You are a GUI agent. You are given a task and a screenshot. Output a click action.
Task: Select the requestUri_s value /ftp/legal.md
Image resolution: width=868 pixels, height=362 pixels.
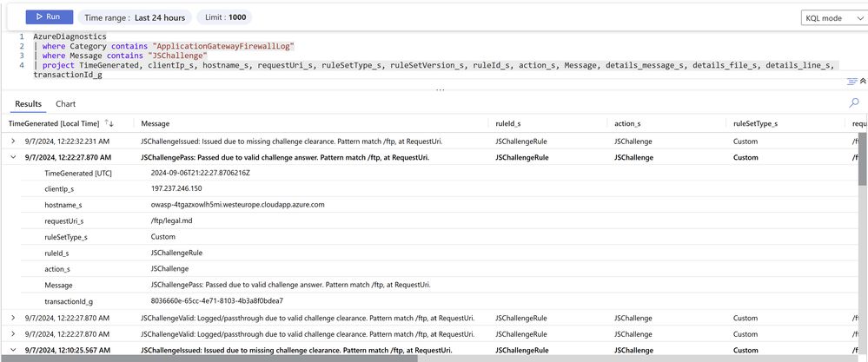(172, 220)
